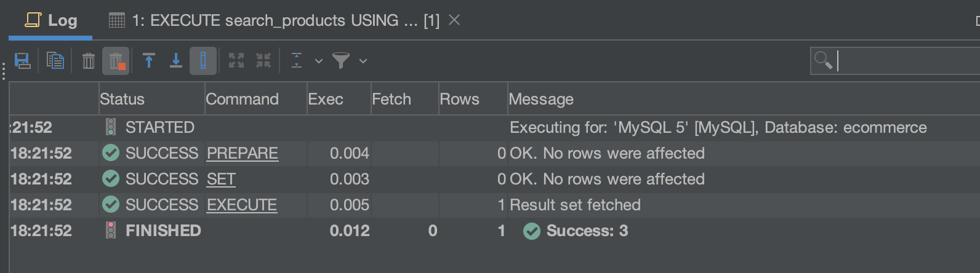Switch to the Log tab
This screenshot has height=273, width=980.
pyautogui.click(x=52, y=20)
